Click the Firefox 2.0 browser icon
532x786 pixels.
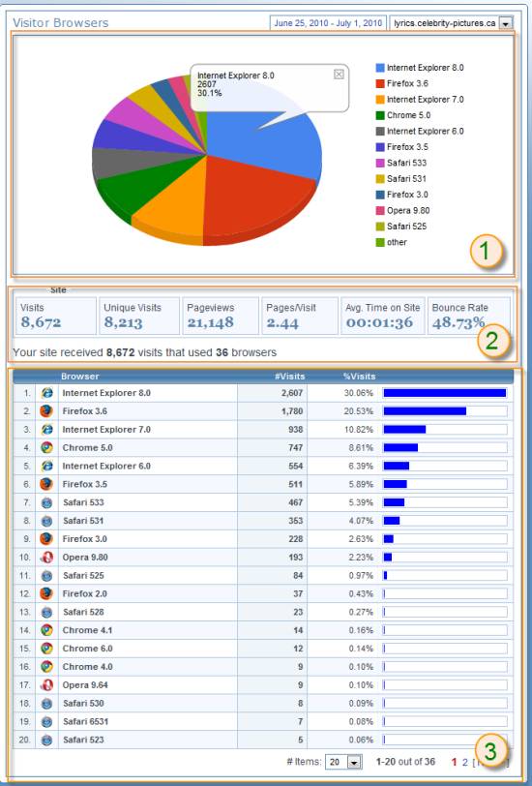[46, 593]
